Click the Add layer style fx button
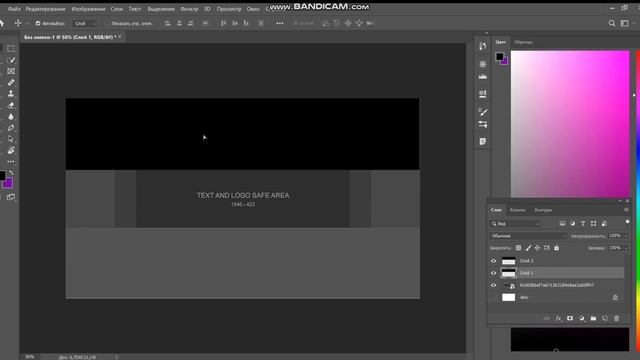The height and width of the screenshot is (360, 640). click(x=558, y=318)
